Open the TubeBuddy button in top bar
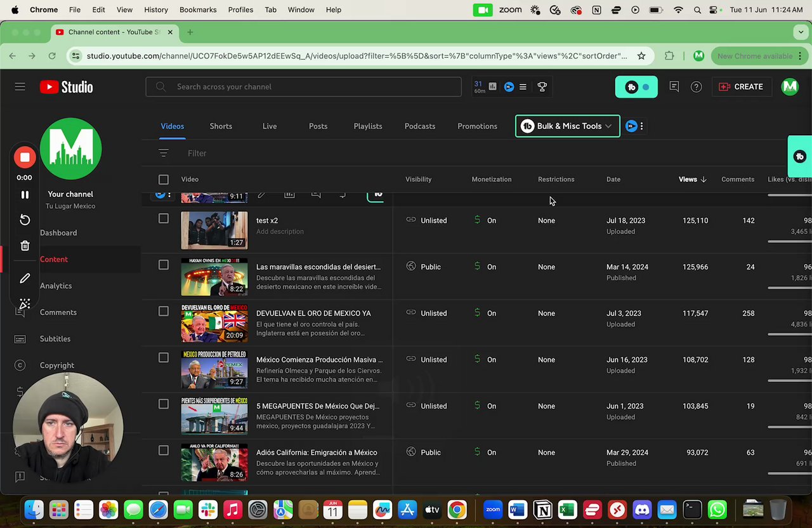This screenshot has width=812, height=528. point(636,87)
